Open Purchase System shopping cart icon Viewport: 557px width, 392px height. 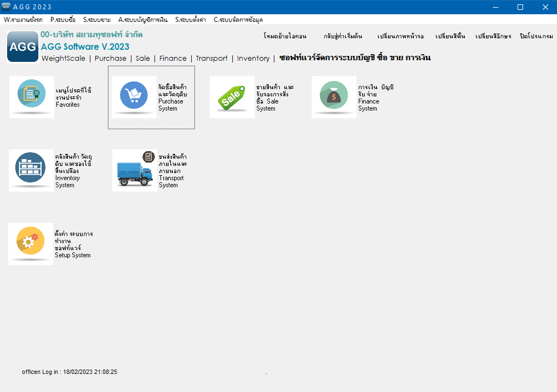coord(134,96)
